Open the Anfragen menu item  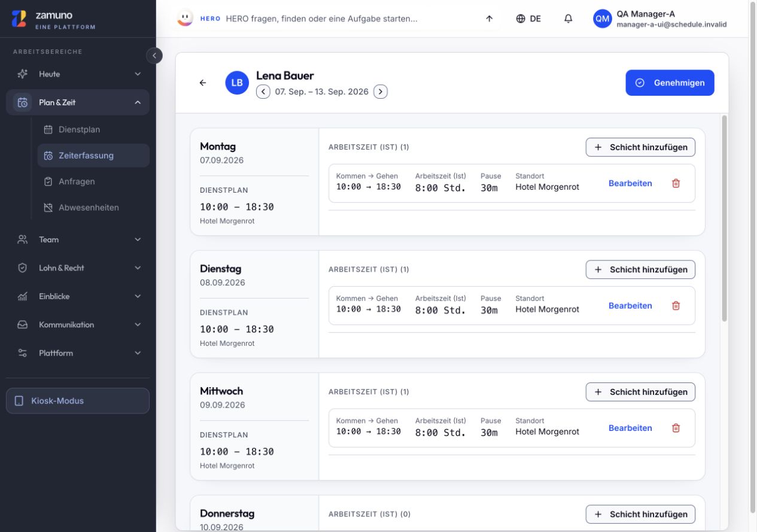[x=93, y=181]
